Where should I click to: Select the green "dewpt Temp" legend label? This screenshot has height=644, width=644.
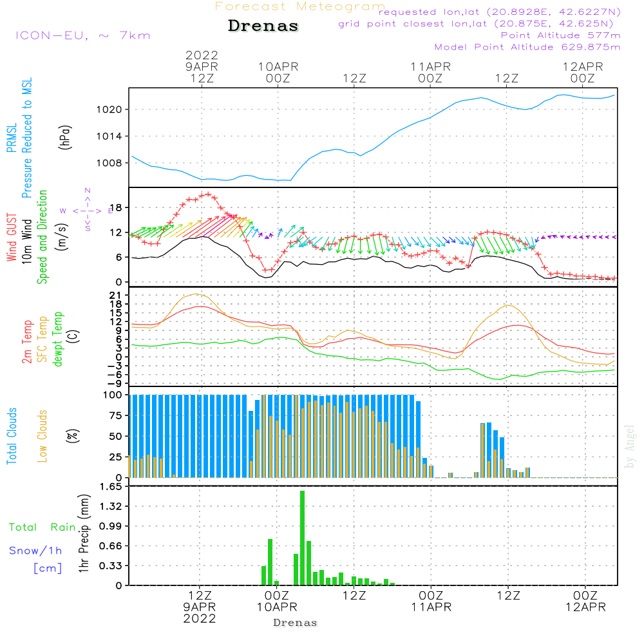tap(57, 339)
